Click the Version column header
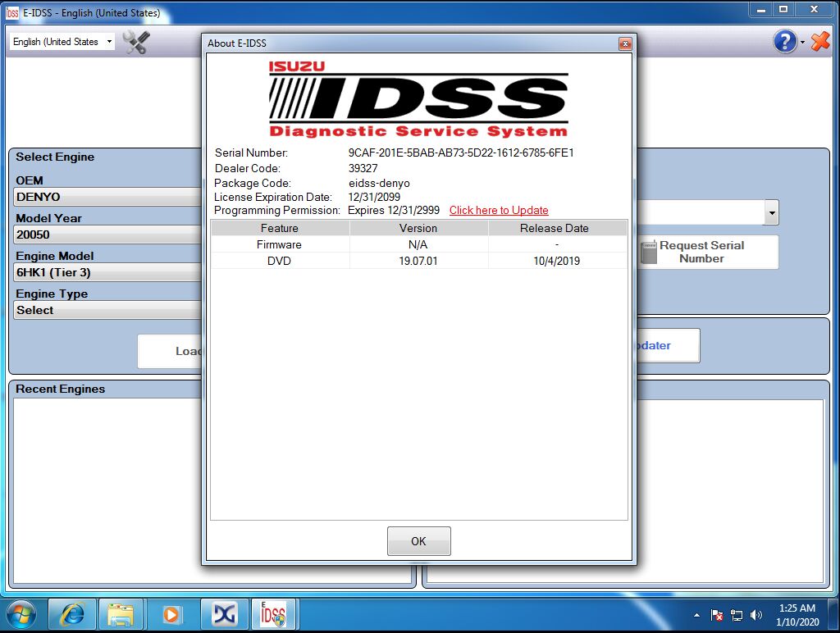The height and width of the screenshot is (633, 840). tap(418, 228)
